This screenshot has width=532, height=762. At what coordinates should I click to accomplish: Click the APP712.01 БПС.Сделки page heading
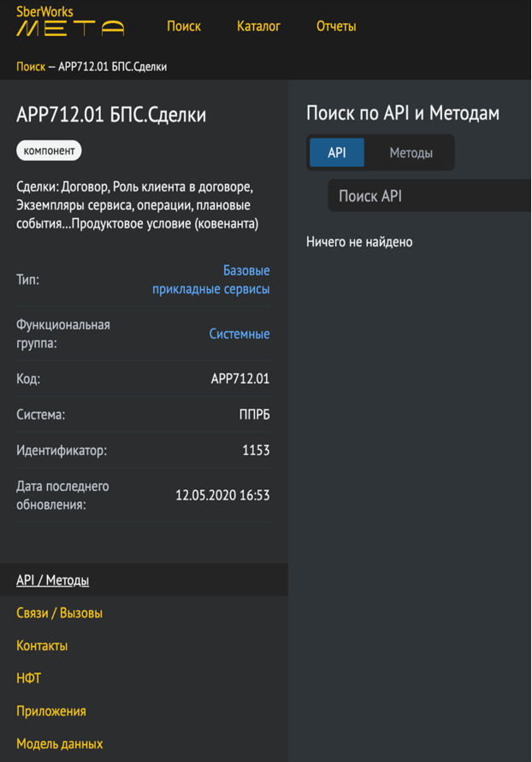(x=111, y=115)
